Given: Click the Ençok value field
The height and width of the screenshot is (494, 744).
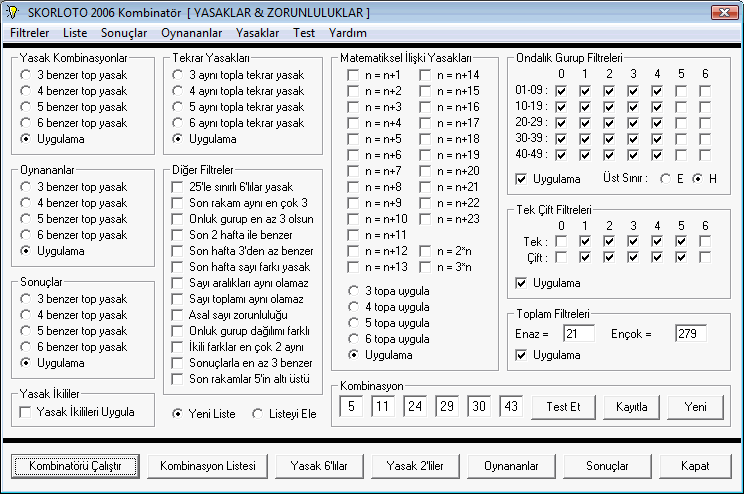Looking at the screenshot, I should pyautogui.click(x=690, y=333).
